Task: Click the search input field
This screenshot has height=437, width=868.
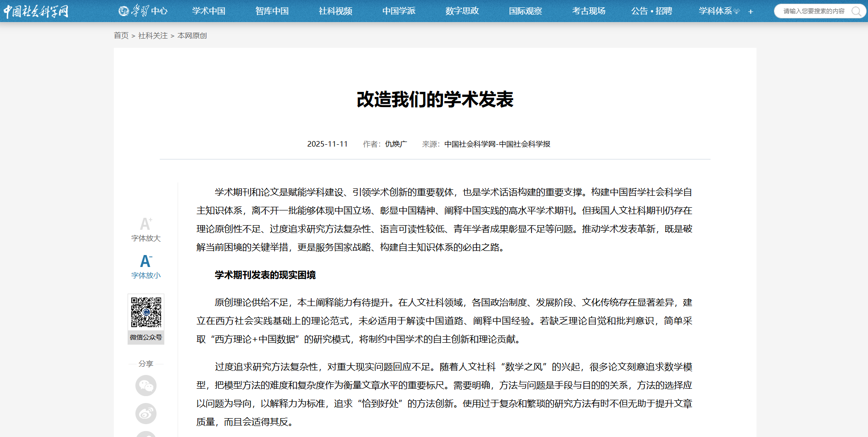Action: click(x=813, y=11)
